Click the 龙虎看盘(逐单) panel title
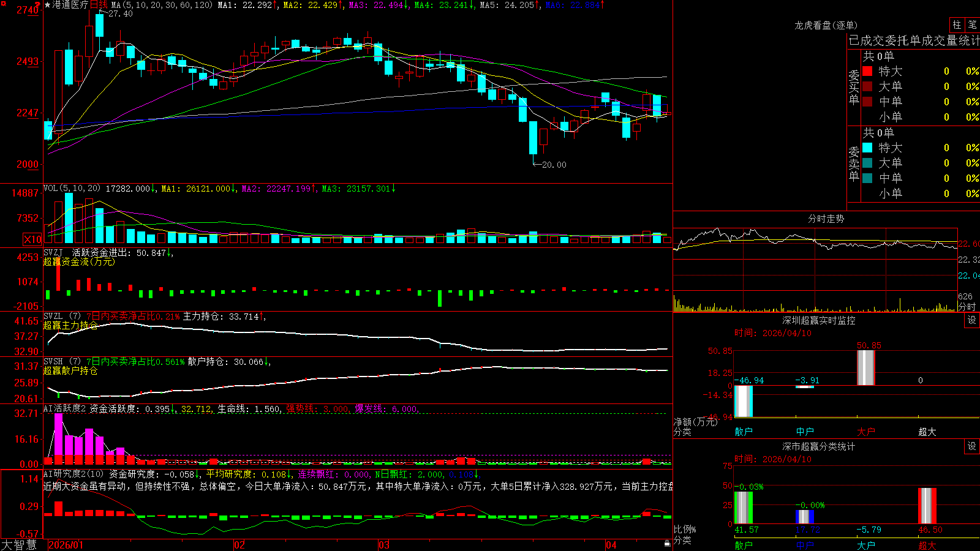Screen dimensions: 980x551 pos(826,25)
